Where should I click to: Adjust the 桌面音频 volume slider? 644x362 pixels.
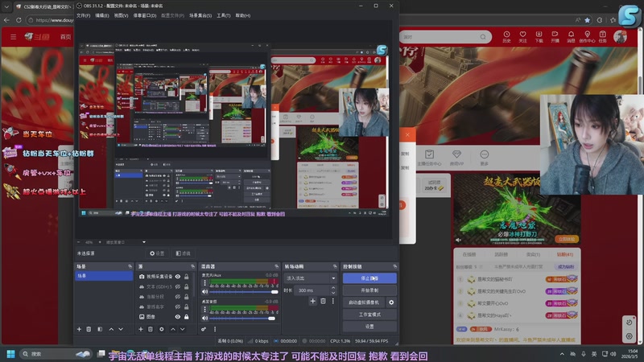[x=244, y=318]
